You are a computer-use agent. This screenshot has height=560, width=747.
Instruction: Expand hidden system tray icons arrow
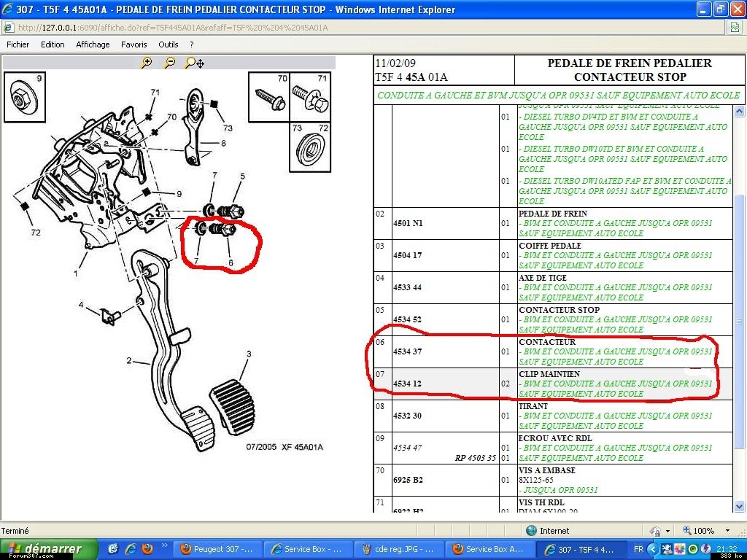tap(653, 550)
